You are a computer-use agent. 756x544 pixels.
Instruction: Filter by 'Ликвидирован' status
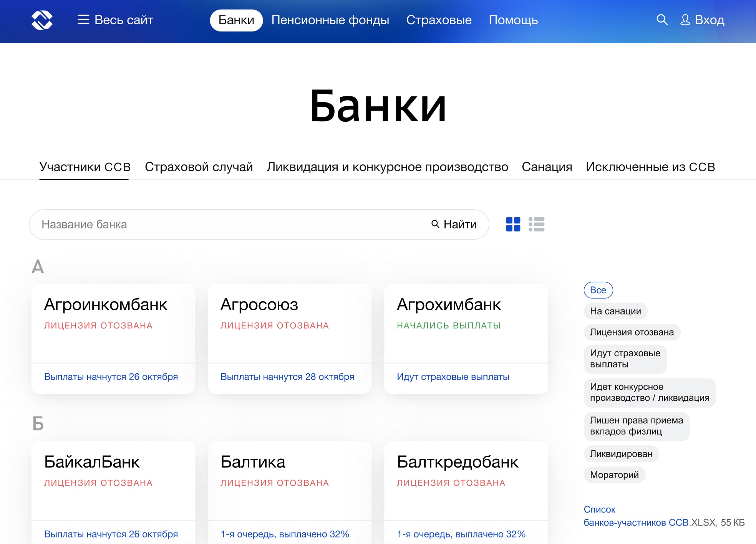pos(621,454)
